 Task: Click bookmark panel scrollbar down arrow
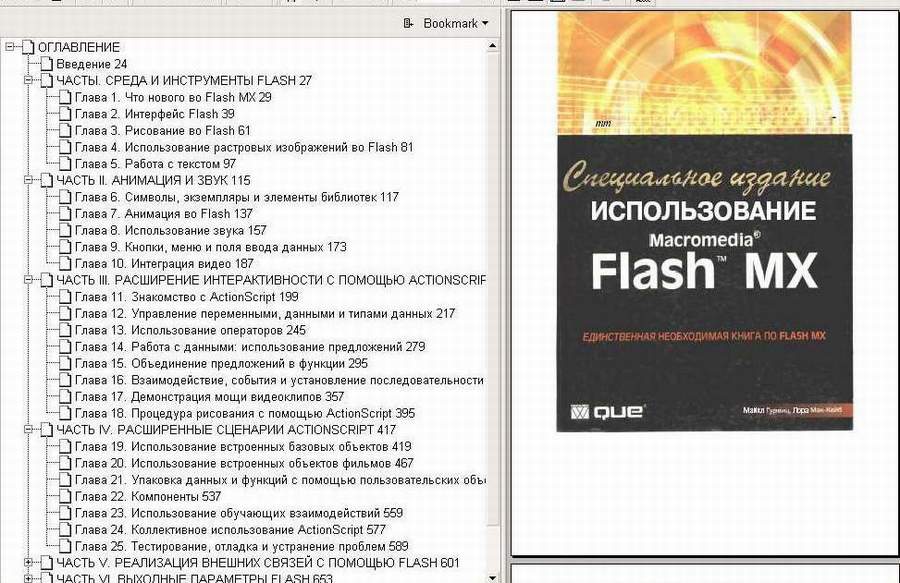(x=492, y=578)
